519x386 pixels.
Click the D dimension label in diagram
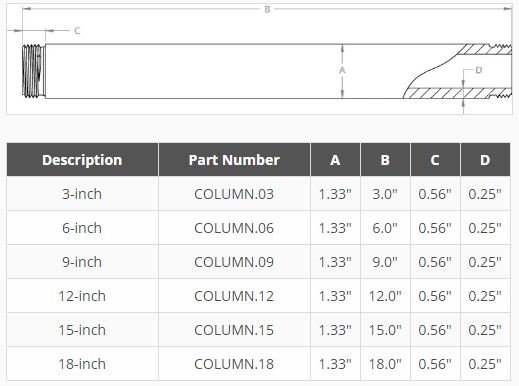(x=478, y=70)
